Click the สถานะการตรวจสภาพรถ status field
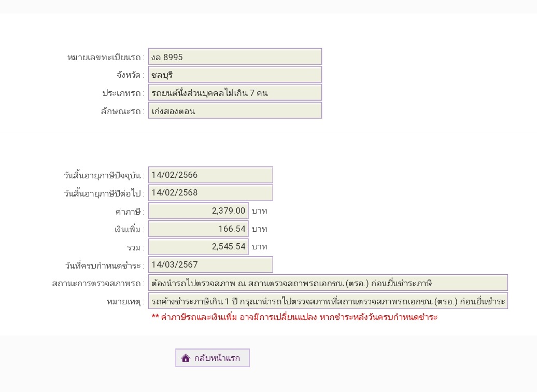Image resolution: width=537 pixels, height=392 pixels. click(x=328, y=283)
